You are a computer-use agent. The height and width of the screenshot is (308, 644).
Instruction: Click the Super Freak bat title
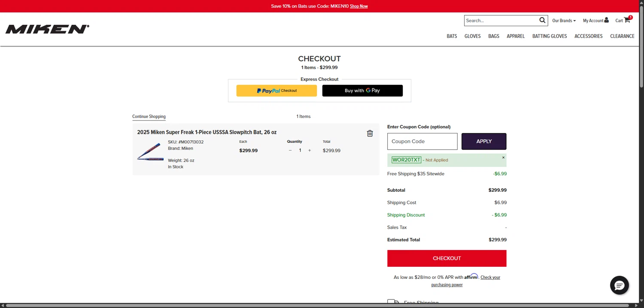point(207,132)
